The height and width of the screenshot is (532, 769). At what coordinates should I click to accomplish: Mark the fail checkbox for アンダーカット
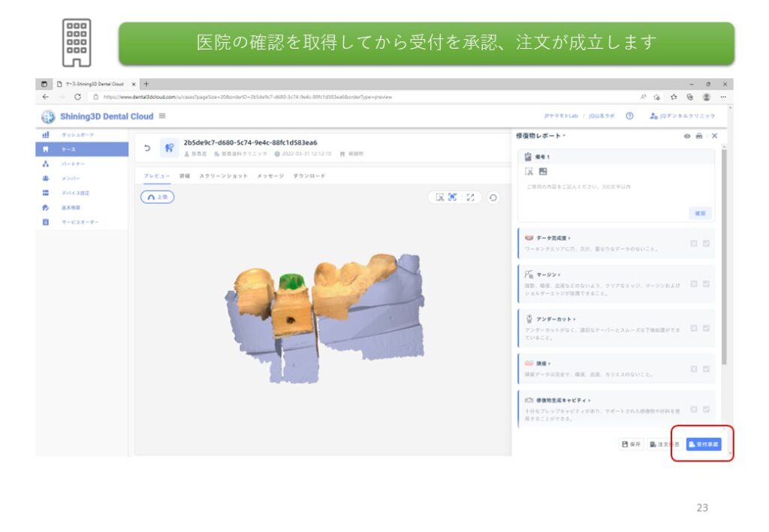coord(694,328)
